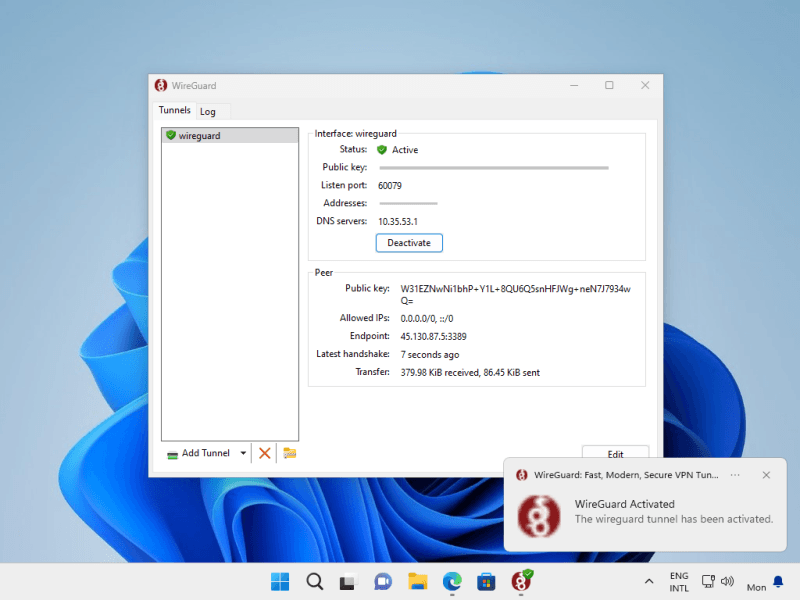Switch to the Log tab
The height and width of the screenshot is (600, 800).
click(207, 111)
